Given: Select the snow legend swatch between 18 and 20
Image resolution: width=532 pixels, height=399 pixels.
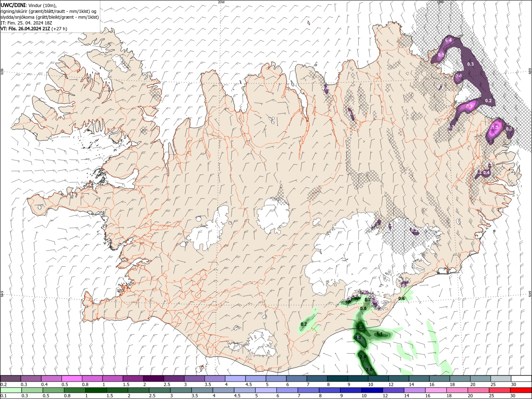Looking at the screenshot, I should (461, 379).
